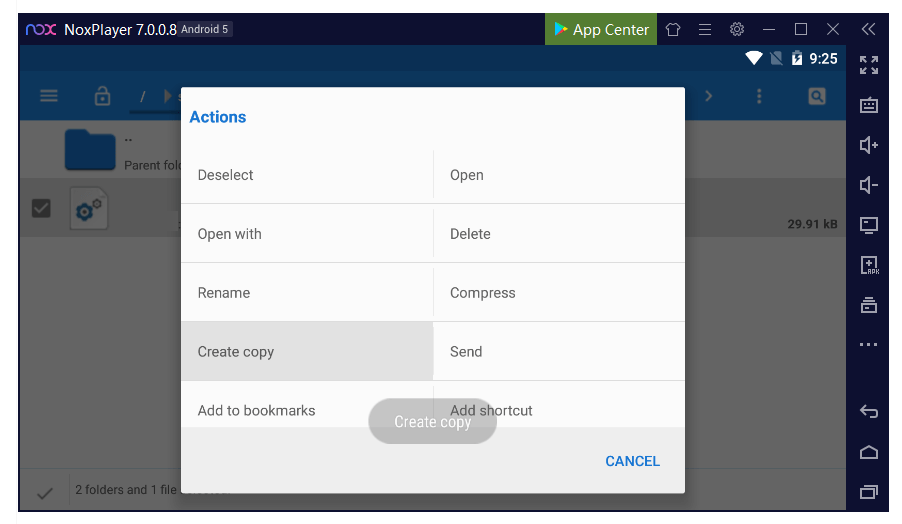Image resolution: width=902 pixels, height=524 pixels.
Task: Open the Parent folder icon
Action: point(90,150)
